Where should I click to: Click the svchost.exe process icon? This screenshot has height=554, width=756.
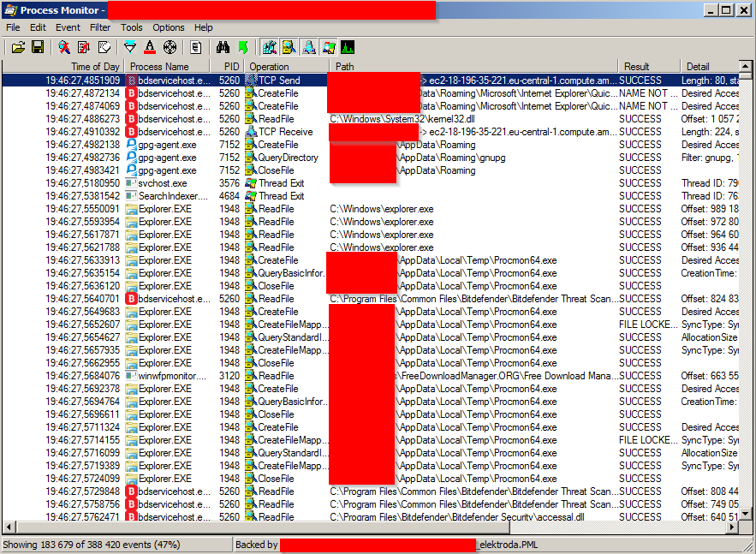[131, 182]
